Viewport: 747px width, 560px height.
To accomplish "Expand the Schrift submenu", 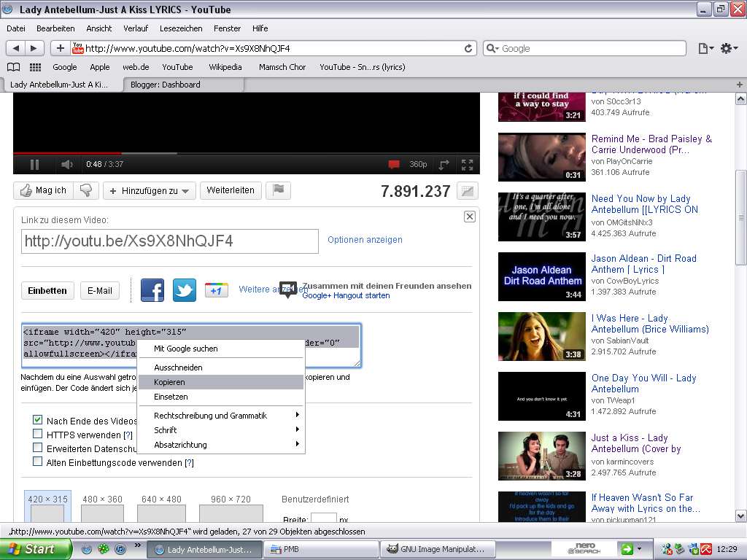I will point(221,430).
